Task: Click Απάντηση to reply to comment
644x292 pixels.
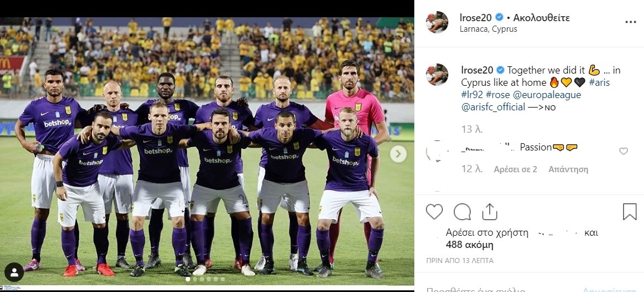Action: [x=568, y=169]
